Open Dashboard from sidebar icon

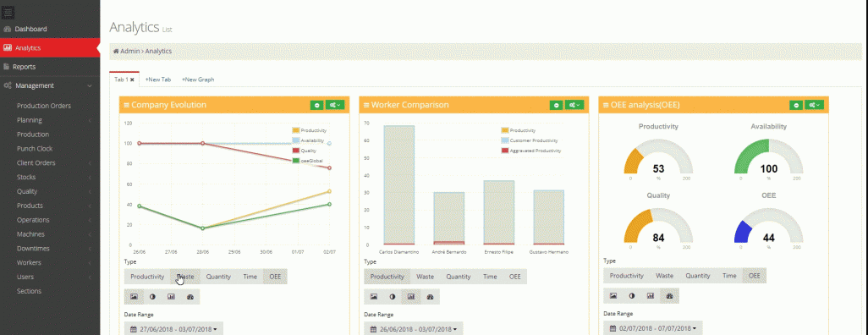(x=8, y=29)
